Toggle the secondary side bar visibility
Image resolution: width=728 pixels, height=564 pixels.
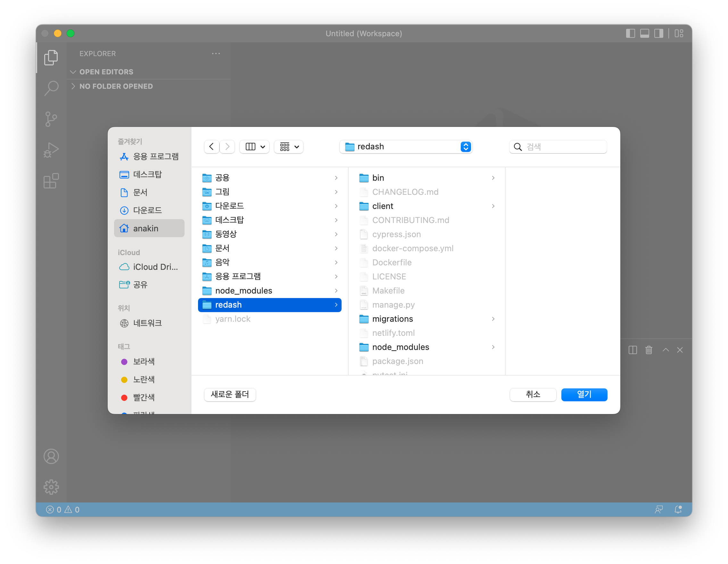(658, 33)
